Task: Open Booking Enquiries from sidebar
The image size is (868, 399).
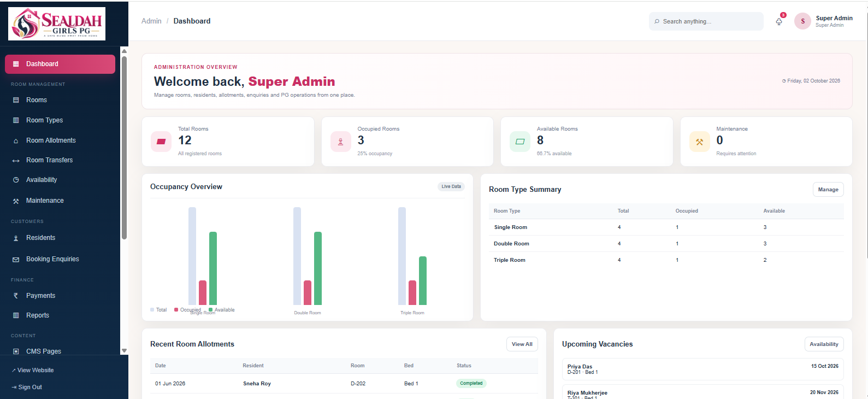Action: (x=52, y=259)
